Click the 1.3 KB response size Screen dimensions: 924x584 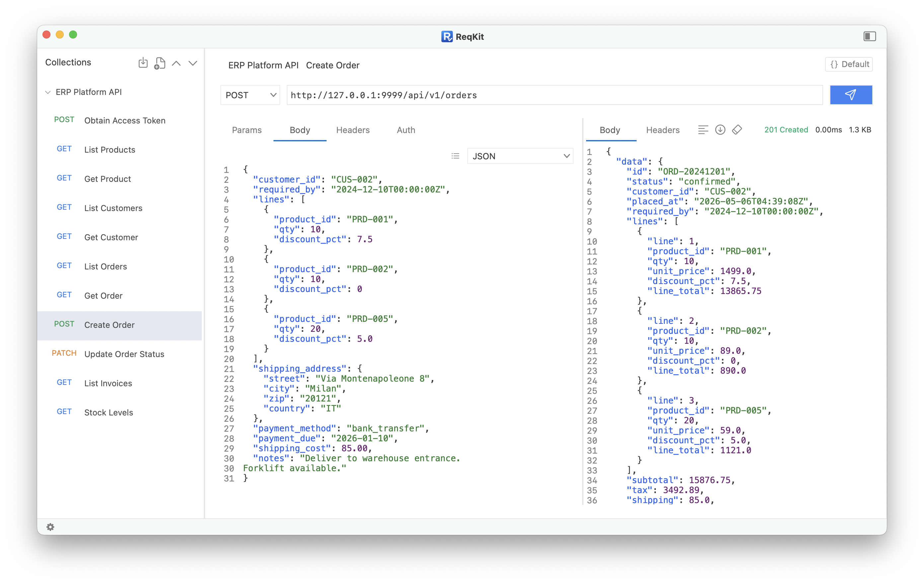860,130
